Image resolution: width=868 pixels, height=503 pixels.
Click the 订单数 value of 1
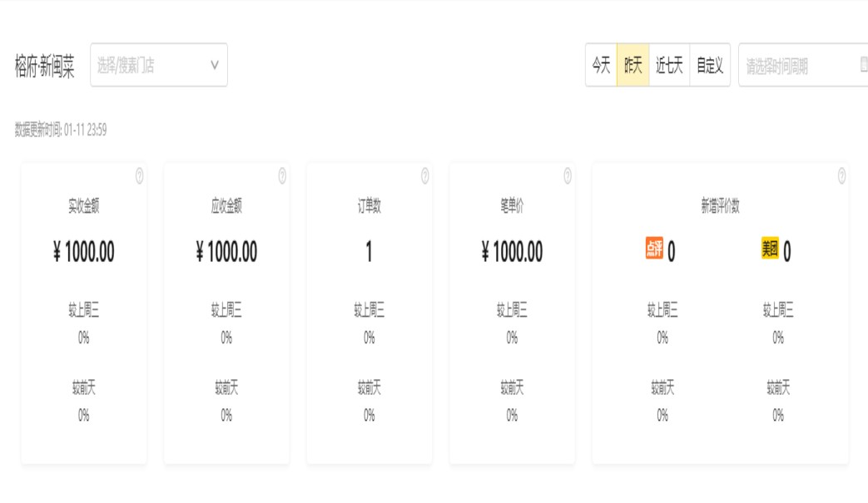pyautogui.click(x=369, y=252)
